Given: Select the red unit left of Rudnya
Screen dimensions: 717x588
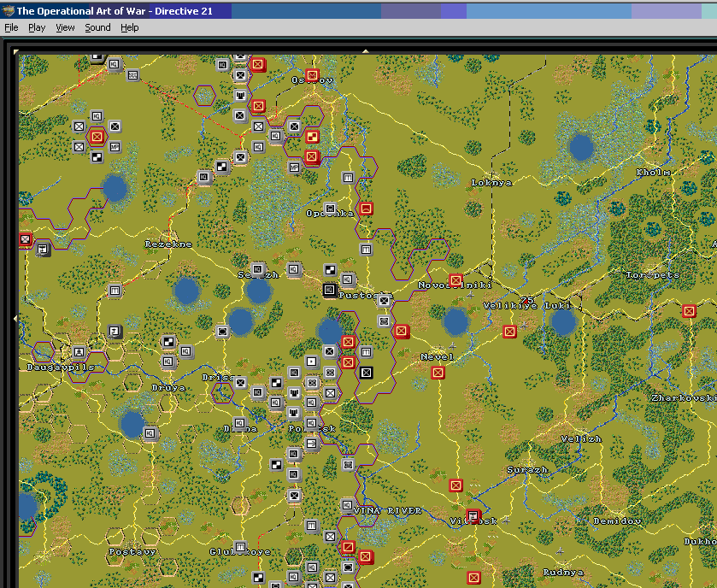Looking at the screenshot, I should (x=473, y=578).
